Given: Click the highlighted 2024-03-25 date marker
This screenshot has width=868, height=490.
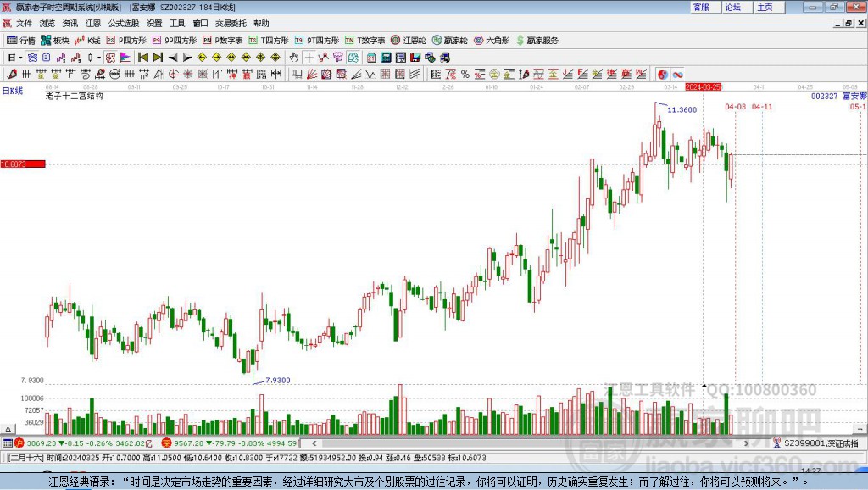Looking at the screenshot, I should (703, 87).
